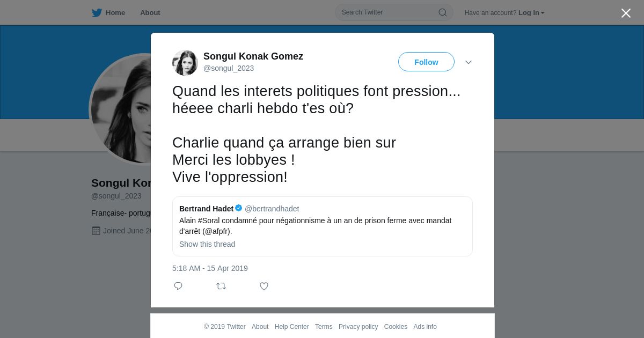Expand the tweet options chevron
Screen dimensions: 644x338
469,62
